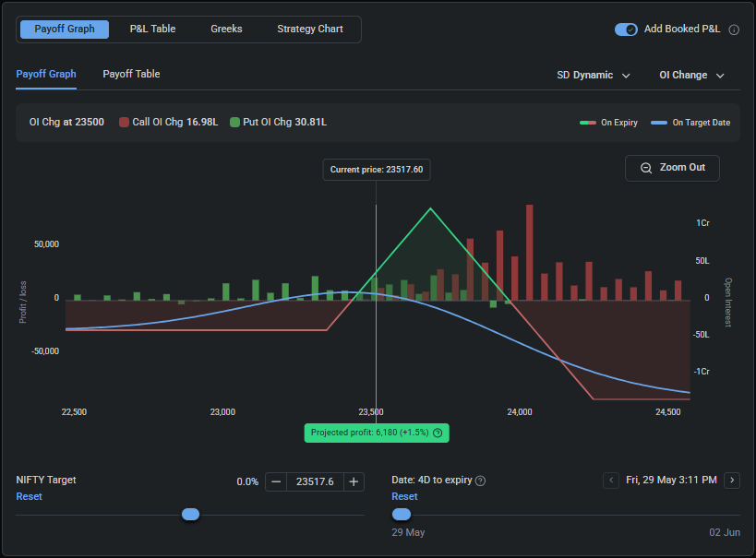Open the SD Dynamic dropdown

coord(593,76)
